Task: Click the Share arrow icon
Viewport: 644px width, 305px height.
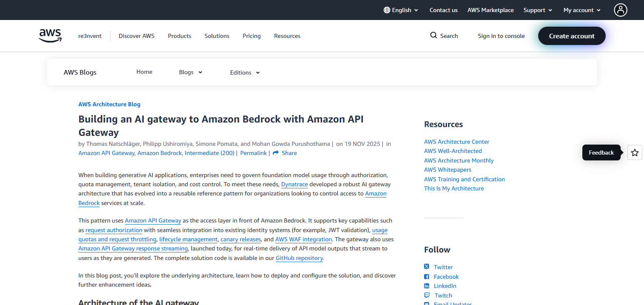Action: tap(275, 153)
